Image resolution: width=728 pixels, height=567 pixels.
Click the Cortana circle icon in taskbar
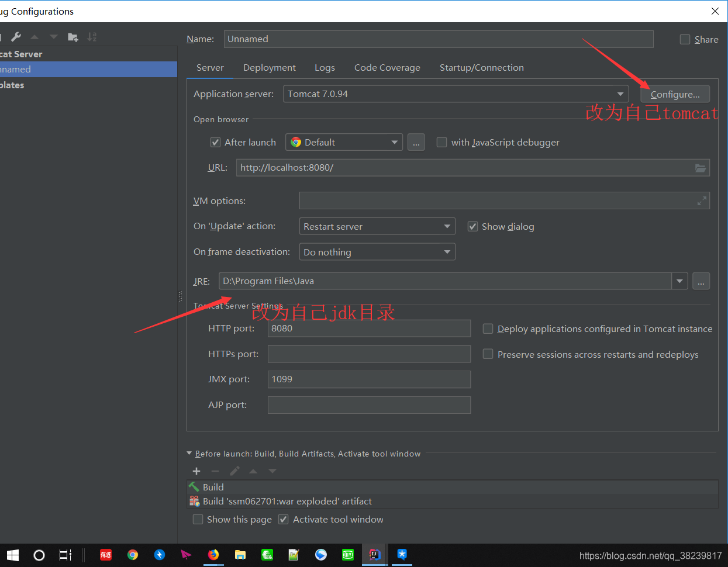click(x=39, y=555)
